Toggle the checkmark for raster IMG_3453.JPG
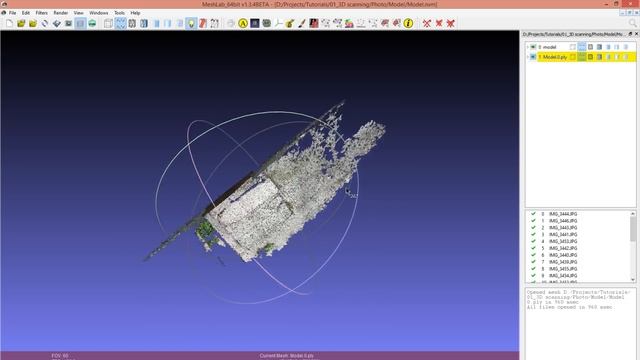 [533, 241]
